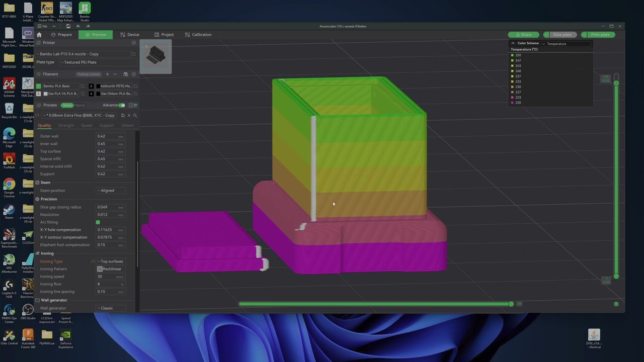This screenshot has width=644, height=362.
Task: Edit the Bambu PLA Basic filament preset
Action: tap(83, 86)
